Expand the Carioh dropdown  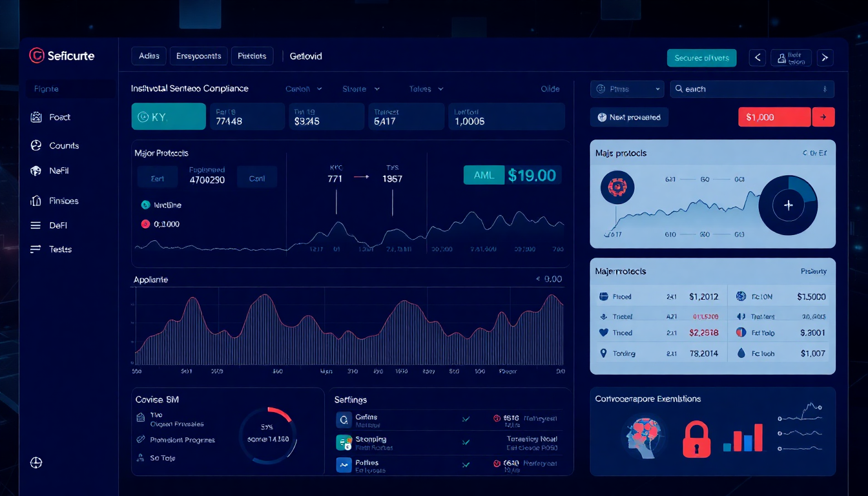click(304, 89)
